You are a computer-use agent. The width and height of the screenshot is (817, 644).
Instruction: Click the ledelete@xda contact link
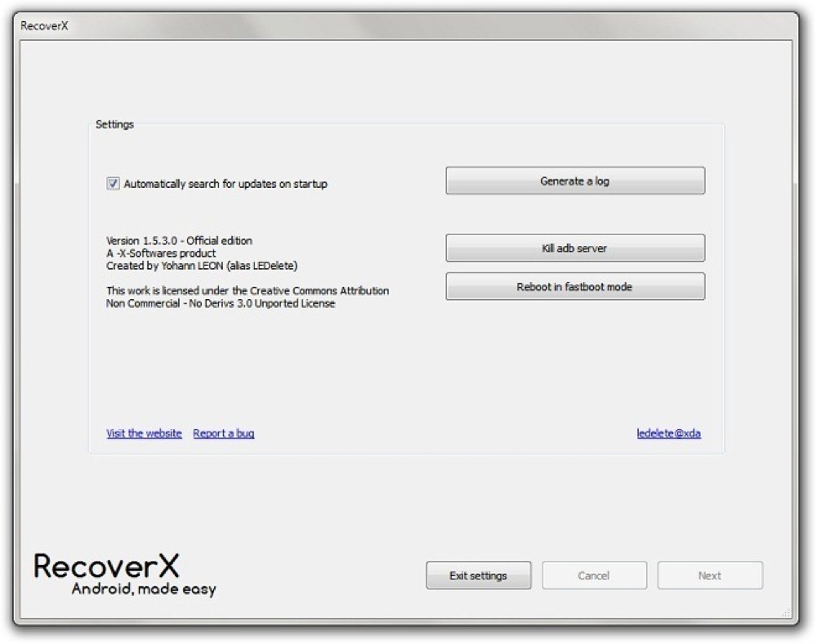pyautogui.click(x=668, y=433)
